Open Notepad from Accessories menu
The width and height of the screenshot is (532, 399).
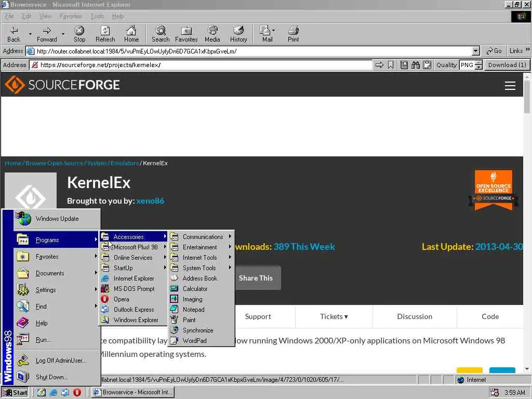pyautogui.click(x=202, y=310)
